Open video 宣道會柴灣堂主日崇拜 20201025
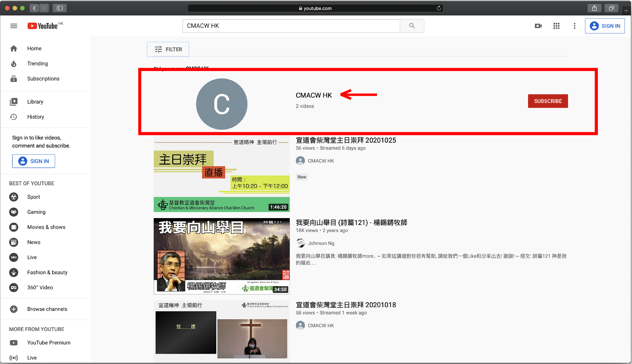Viewport: 632px width, 364px height. [346, 140]
